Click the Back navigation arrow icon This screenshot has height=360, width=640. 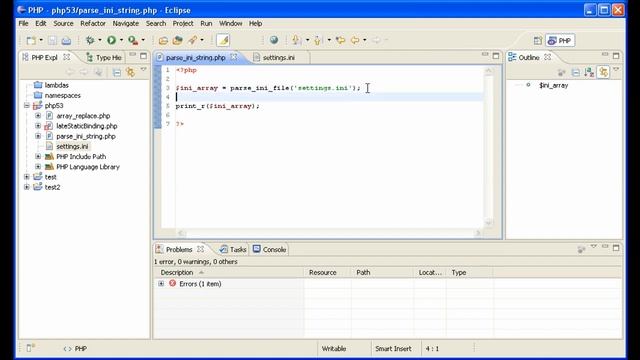(x=355, y=40)
